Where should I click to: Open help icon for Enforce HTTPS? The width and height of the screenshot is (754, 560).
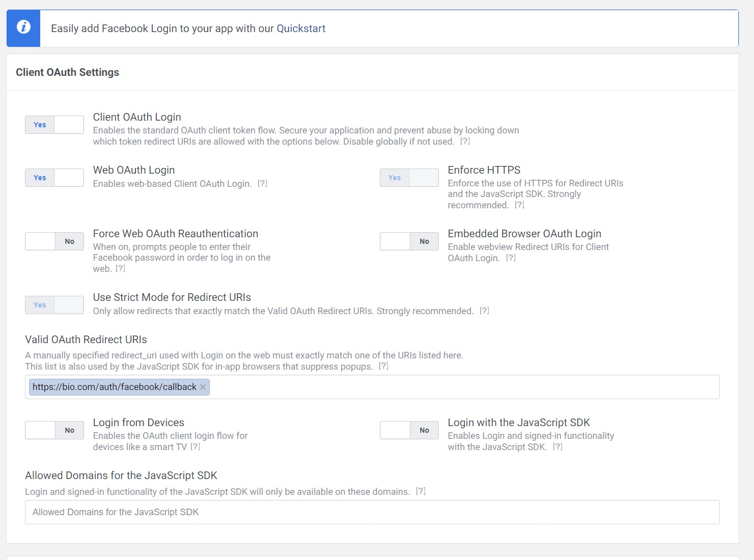point(519,205)
